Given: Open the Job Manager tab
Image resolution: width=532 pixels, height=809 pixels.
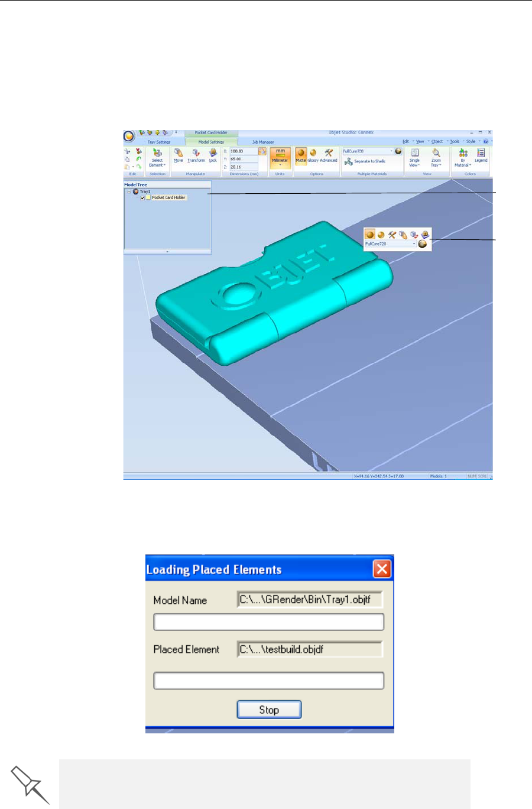Looking at the screenshot, I should point(263,142).
